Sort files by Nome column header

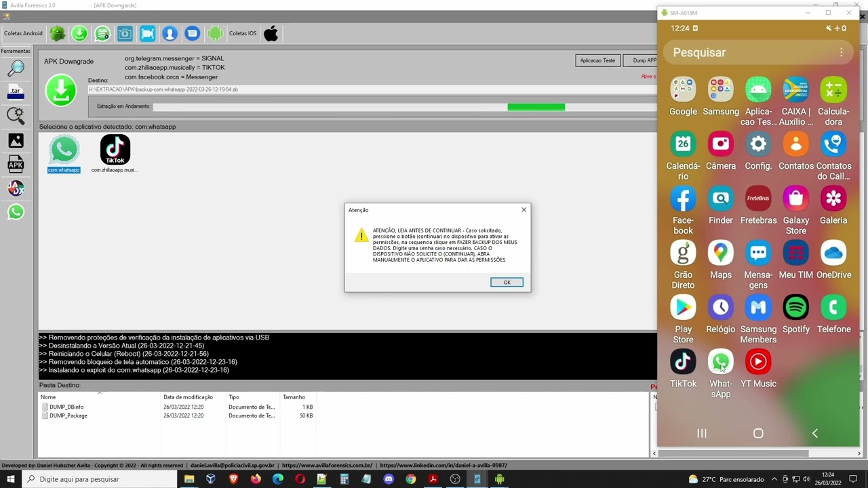[100, 397]
